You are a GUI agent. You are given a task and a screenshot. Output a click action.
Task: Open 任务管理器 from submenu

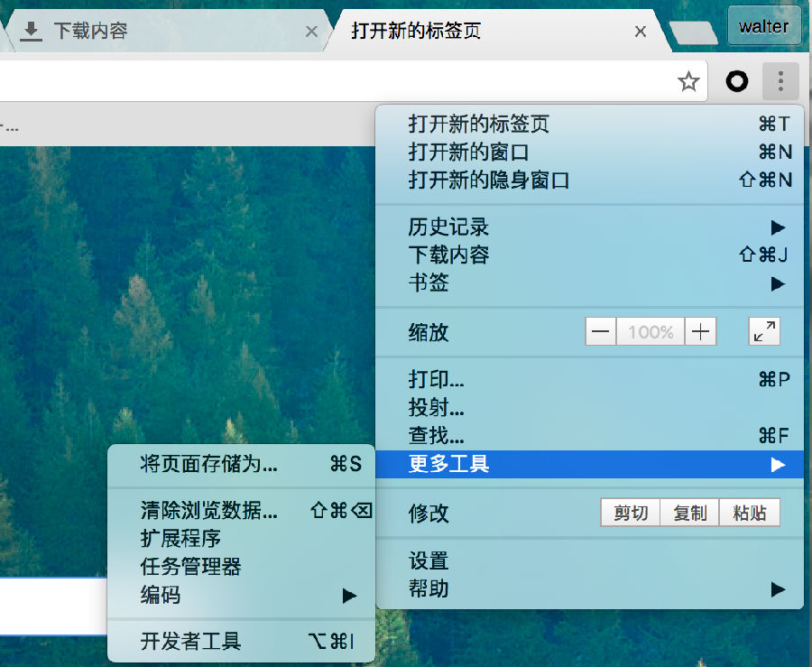tap(241, 567)
